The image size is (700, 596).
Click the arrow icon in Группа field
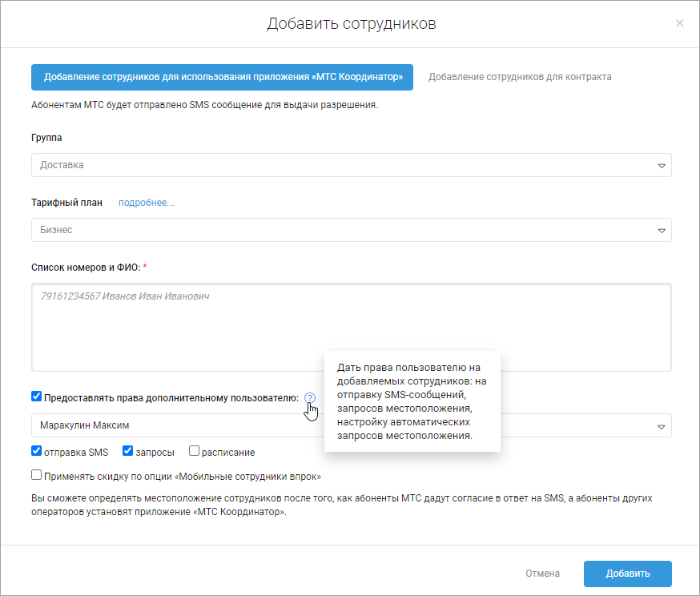pyautogui.click(x=662, y=166)
